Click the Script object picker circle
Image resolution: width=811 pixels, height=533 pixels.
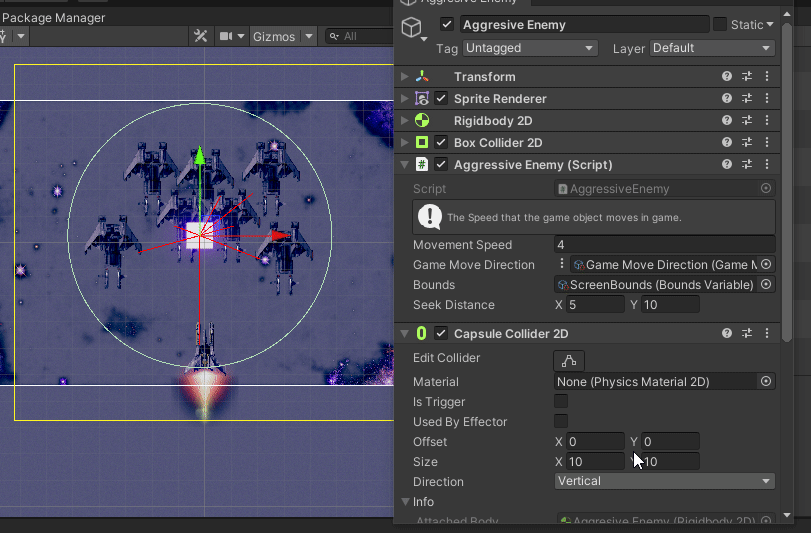point(766,189)
